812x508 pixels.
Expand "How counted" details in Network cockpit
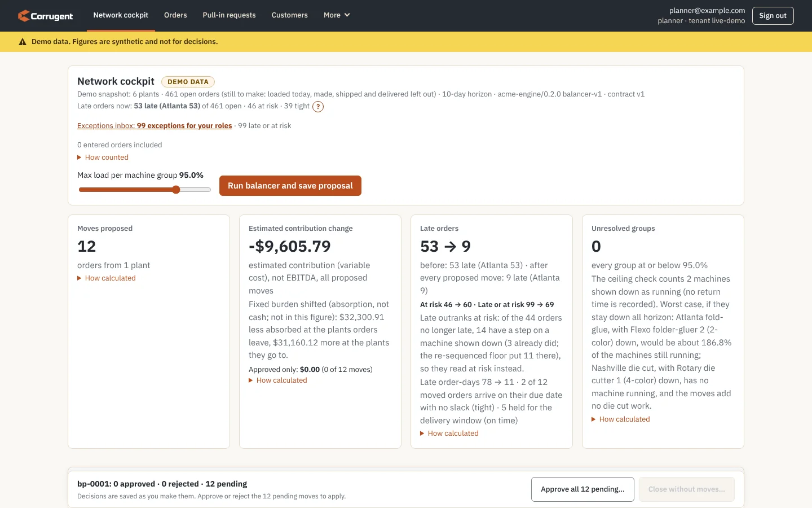coord(103,157)
